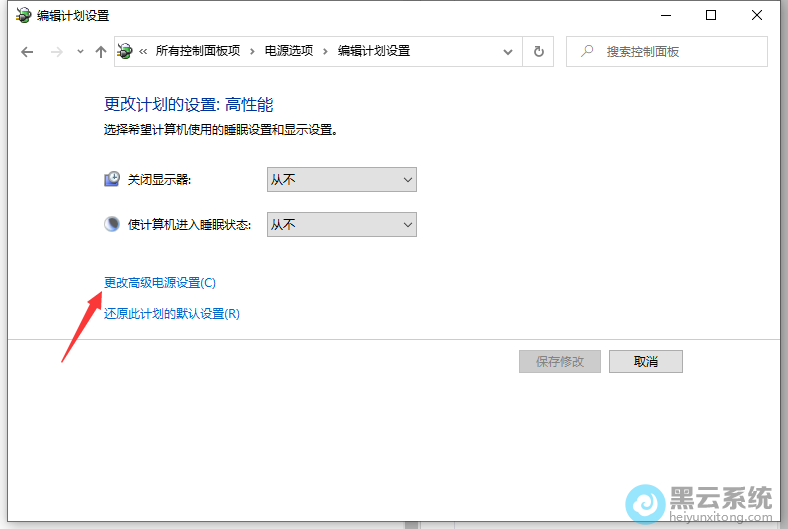Click the 还原此计划的默认设置(R) link
This screenshot has height=529, width=788.
172,314
